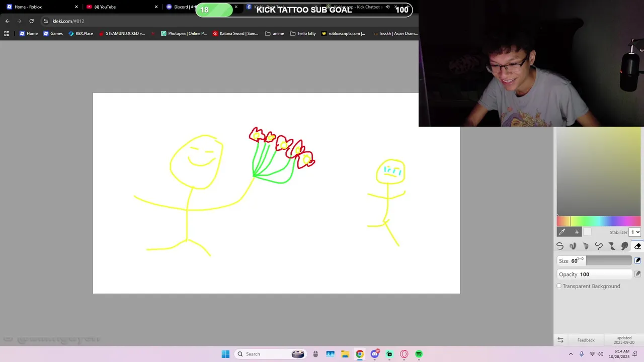The width and height of the screenshot is (644, 362).
Task: Flip the Kleki panel side with arrows icon
Action: click(x=560, y=340)
